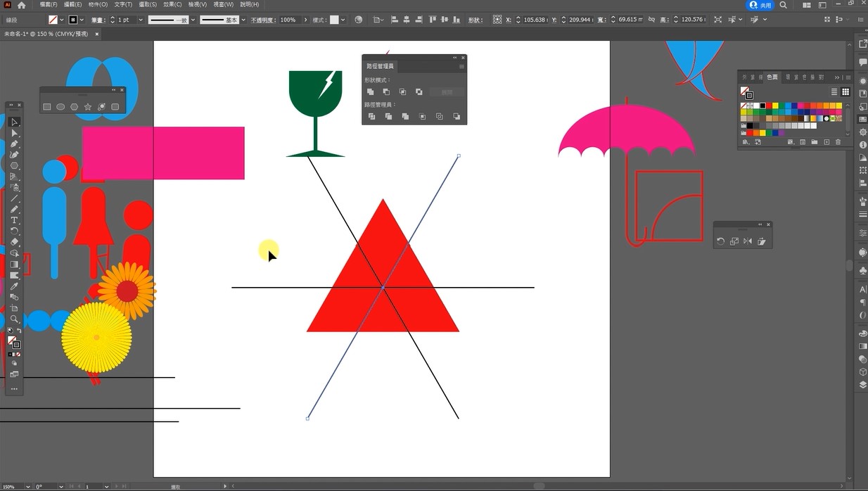Select the Selection tool in the toolbox
The width and height of the screenshot is (868, 491).
point(13,122)
